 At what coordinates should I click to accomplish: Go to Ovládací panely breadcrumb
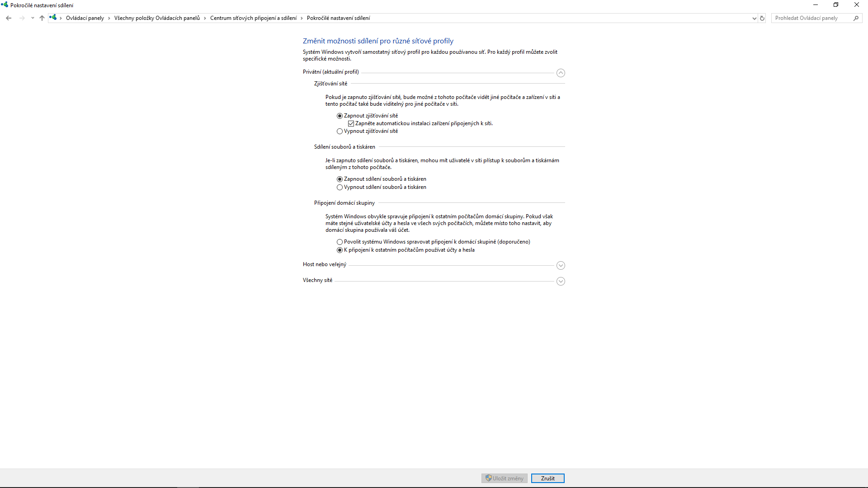click(x=85, y=18)
